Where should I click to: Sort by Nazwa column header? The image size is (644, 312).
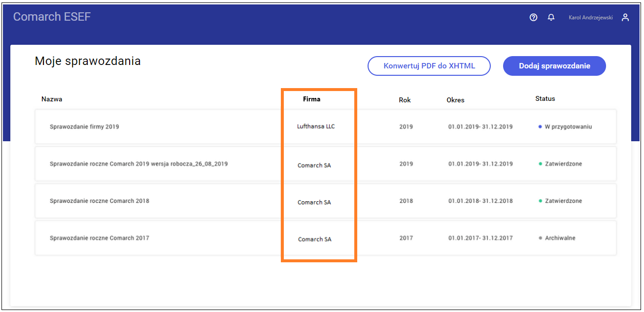pos(52,99)
